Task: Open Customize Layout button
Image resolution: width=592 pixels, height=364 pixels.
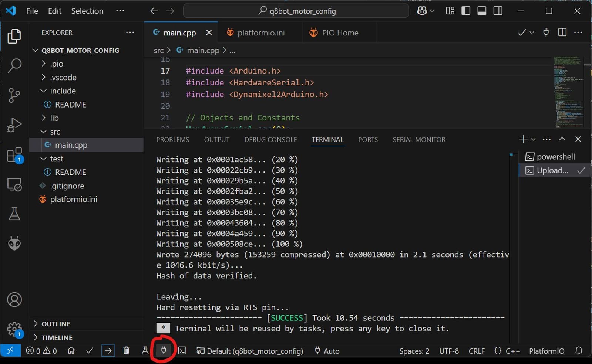Action: tap(450, 11)
